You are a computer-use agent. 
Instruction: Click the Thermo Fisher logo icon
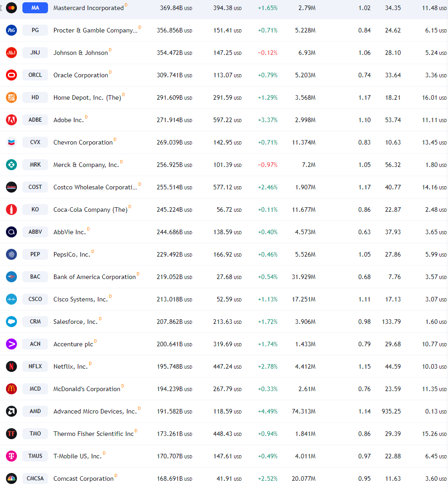11,434
